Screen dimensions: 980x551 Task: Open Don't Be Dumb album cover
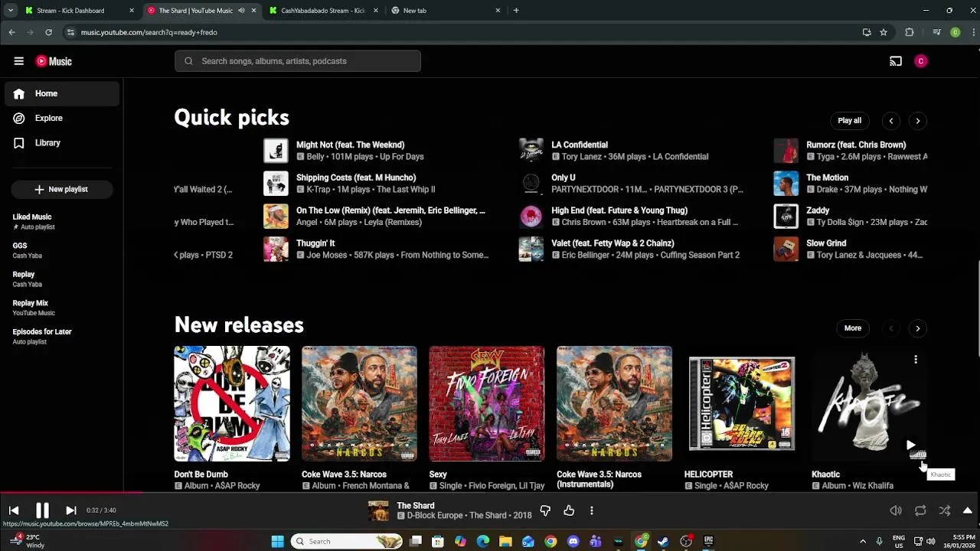(232, 403)
